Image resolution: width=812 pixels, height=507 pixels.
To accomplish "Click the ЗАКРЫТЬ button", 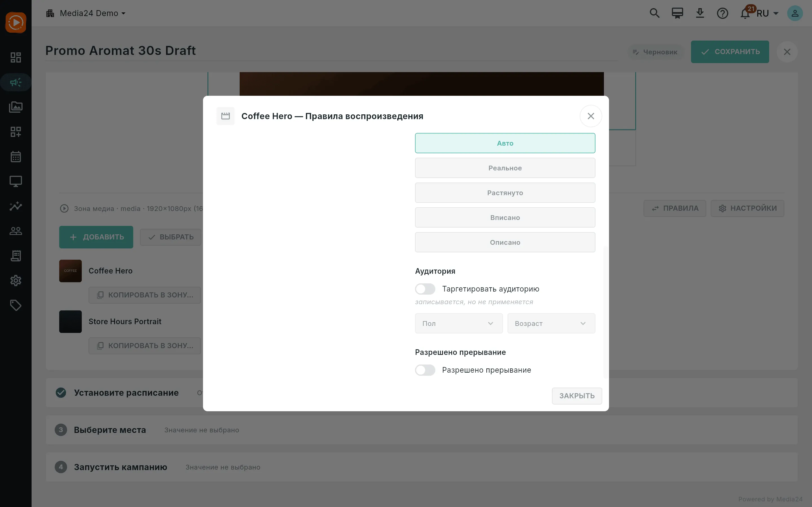I will pyautogui.click(x=577, y=396).
